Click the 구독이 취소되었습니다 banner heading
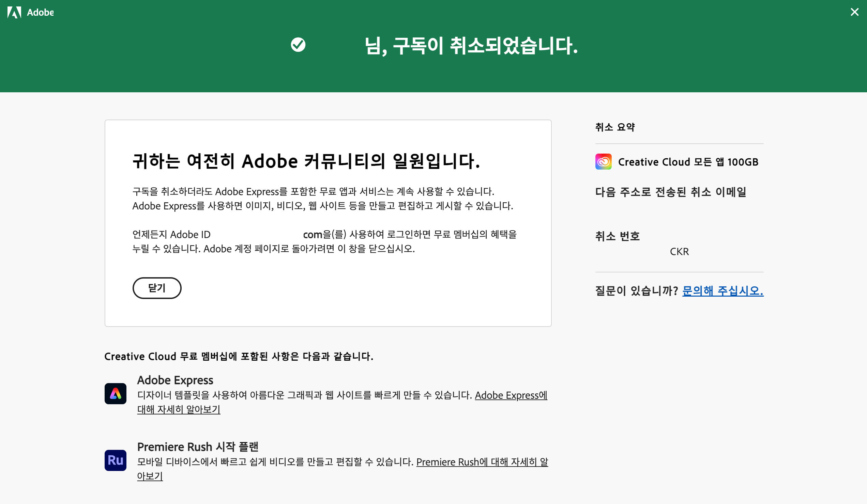The width and height of the screenshot is (867, 504). [x=471, y=46]
